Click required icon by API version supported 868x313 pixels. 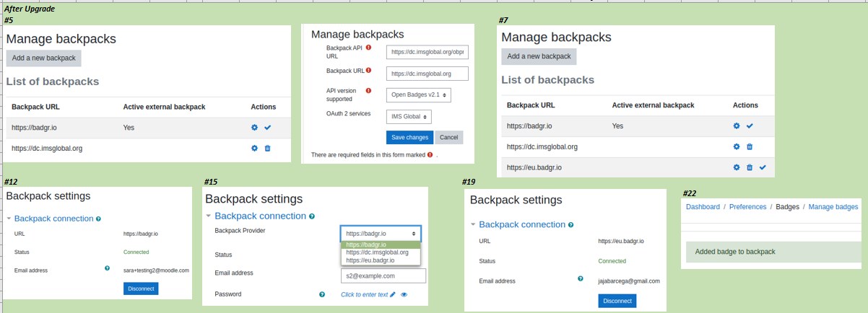pyautogui.click(x=368, y=91)
